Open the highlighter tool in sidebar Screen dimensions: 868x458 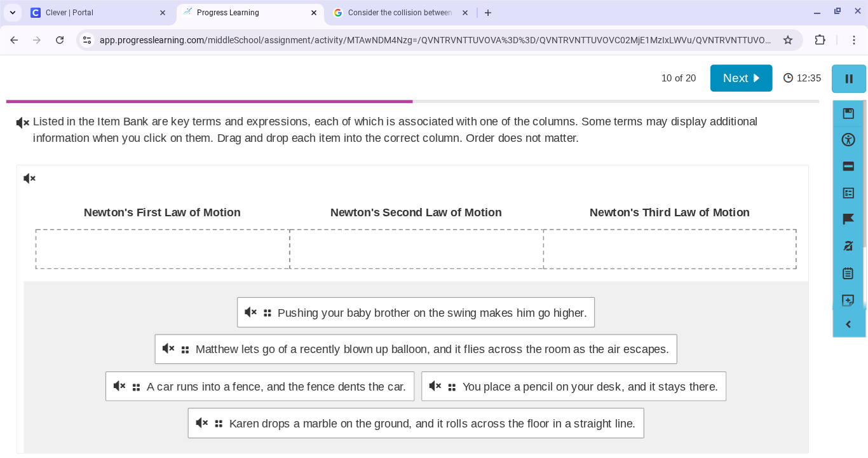[x=848, y=246]
